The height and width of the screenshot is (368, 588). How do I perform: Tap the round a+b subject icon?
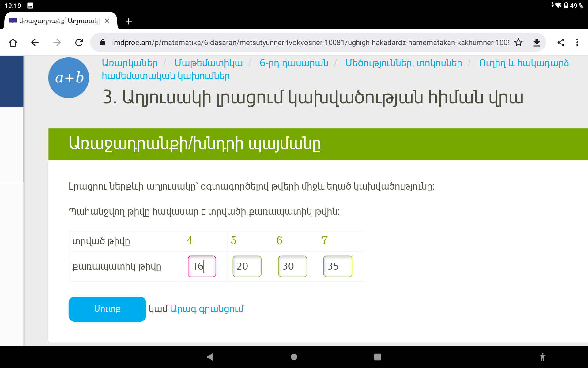pyautogui.click(x=69, y=78)
